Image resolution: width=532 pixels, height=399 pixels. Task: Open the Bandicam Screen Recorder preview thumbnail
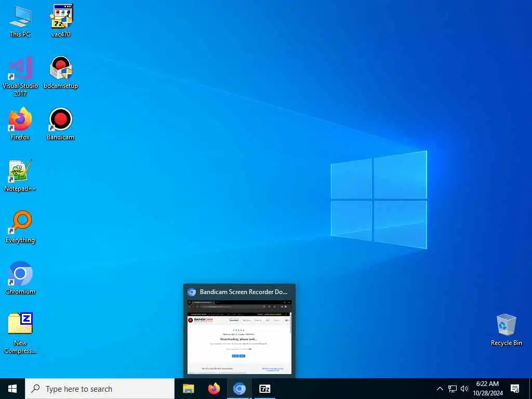coord(239,337)
